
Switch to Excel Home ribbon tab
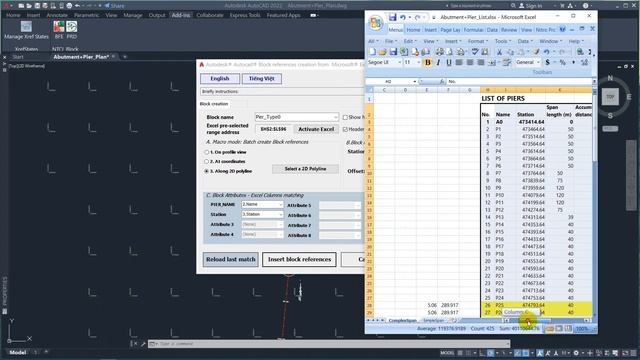[x=413, y=30]
